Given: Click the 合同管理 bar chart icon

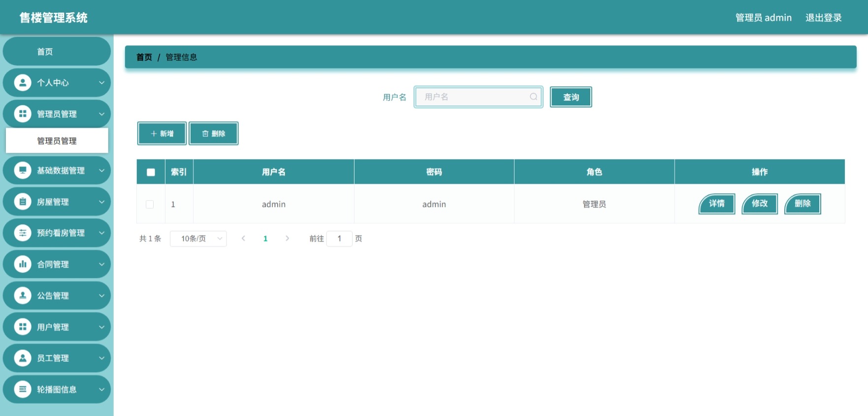Looking at the screenshot, I should pos(23,264).
